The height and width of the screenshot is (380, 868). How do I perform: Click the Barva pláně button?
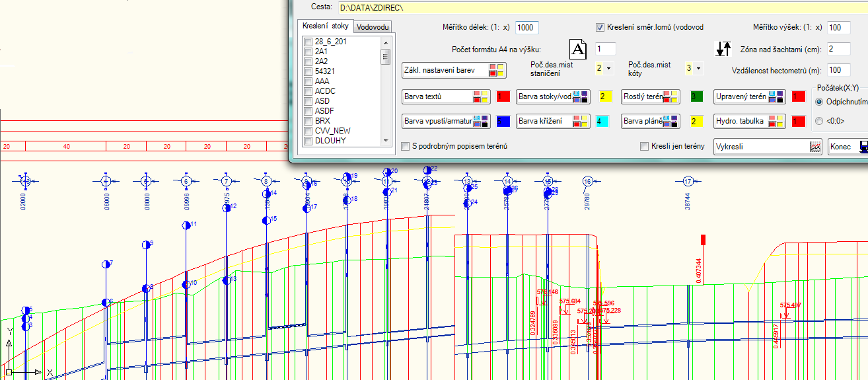pos(651,121)
